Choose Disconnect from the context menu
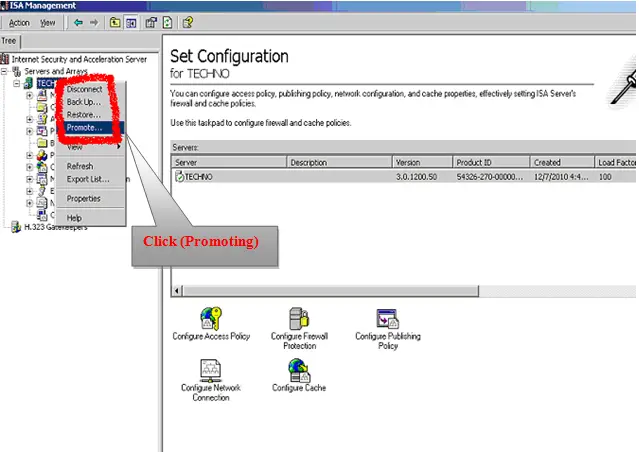Viewport: 639px width, 457px height. 84,89
